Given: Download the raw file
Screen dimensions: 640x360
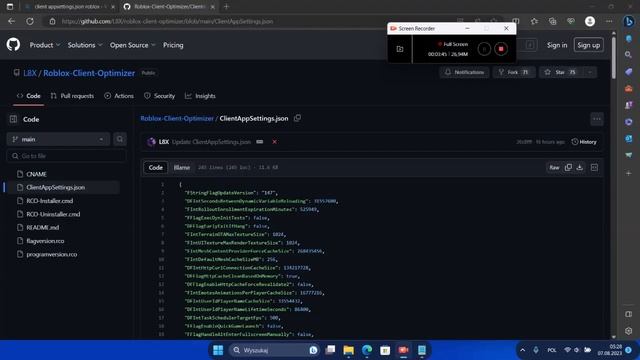Looking at the screenshot, I should click(x=580, y=167).
